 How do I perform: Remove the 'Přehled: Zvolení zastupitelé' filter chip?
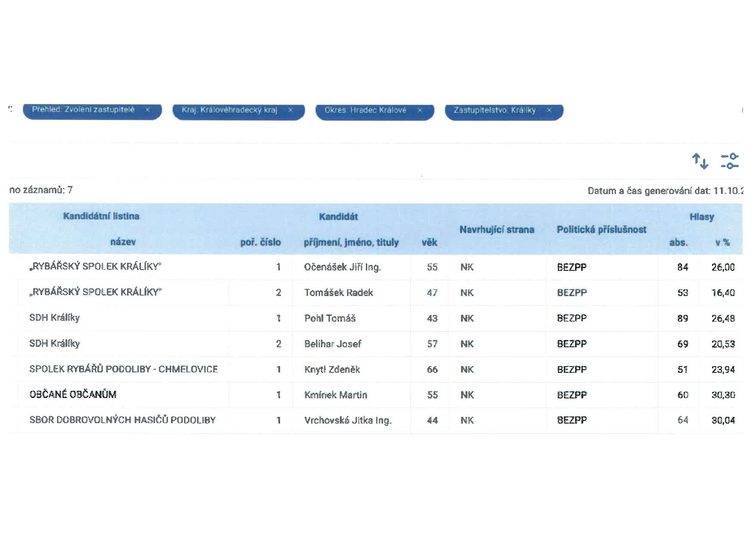click(x=147, y=110)
